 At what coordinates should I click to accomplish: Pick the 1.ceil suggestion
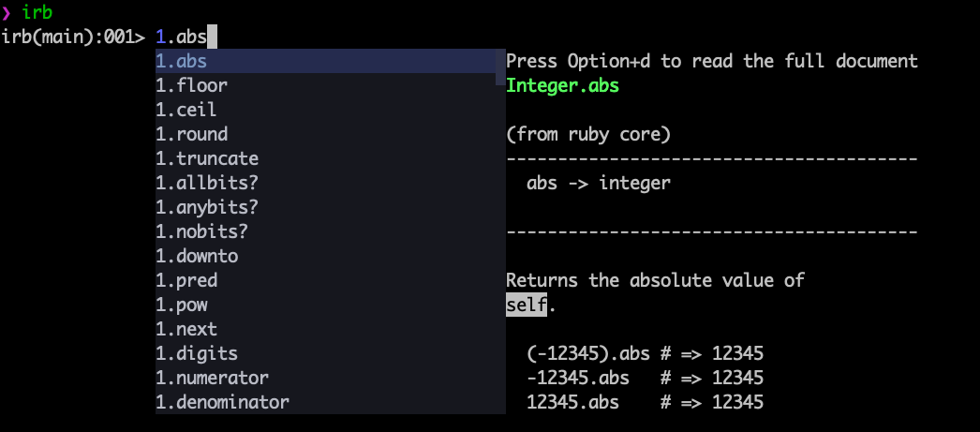coord(186,110)
